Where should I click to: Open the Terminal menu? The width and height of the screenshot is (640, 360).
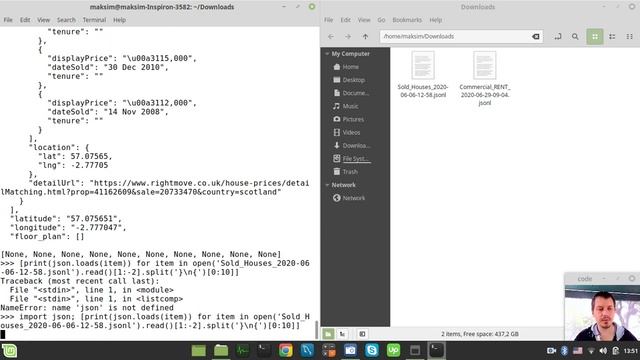point(94,20)
